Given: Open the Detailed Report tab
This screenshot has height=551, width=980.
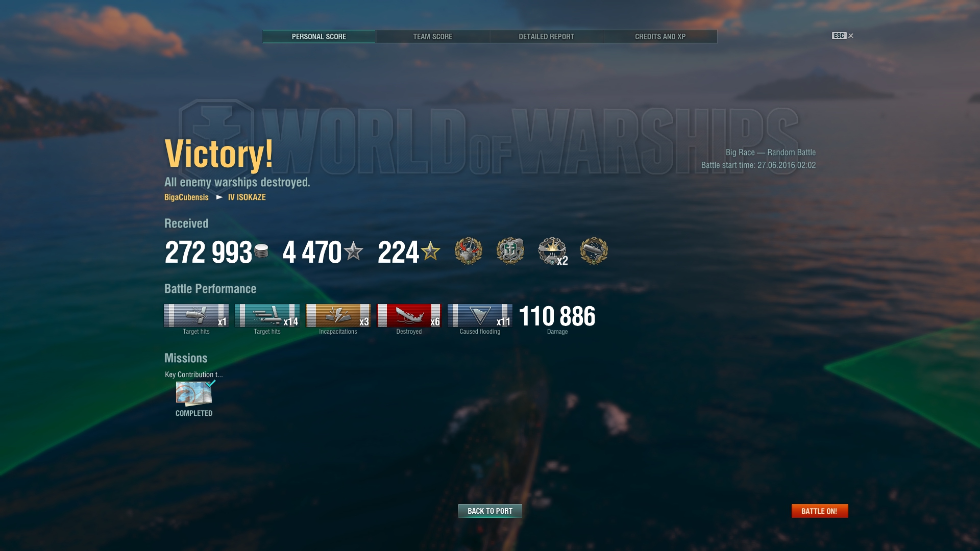Looking at the screenshot, I should (546, 37).
